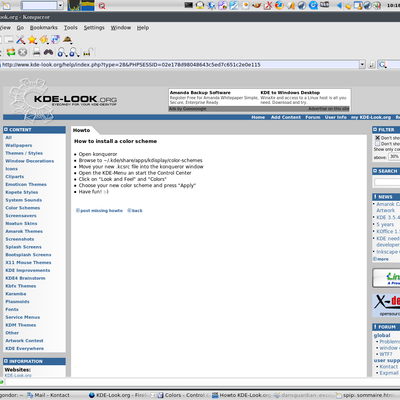
Task: Open the Amanda Backup Software ad
Action: 200,93
